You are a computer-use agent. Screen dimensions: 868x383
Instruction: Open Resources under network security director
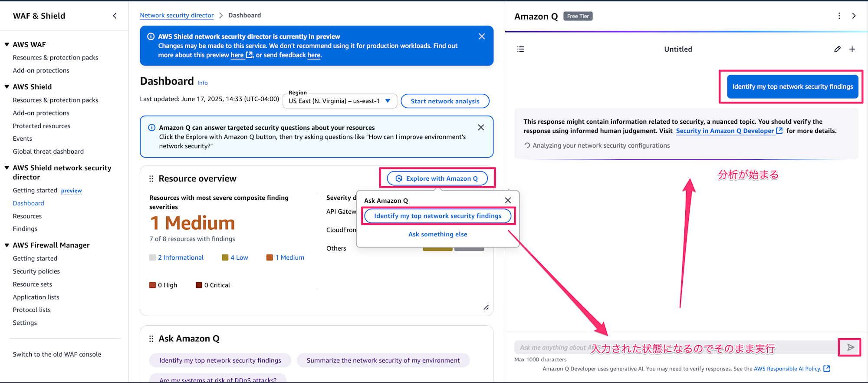[x=27, y=216]
